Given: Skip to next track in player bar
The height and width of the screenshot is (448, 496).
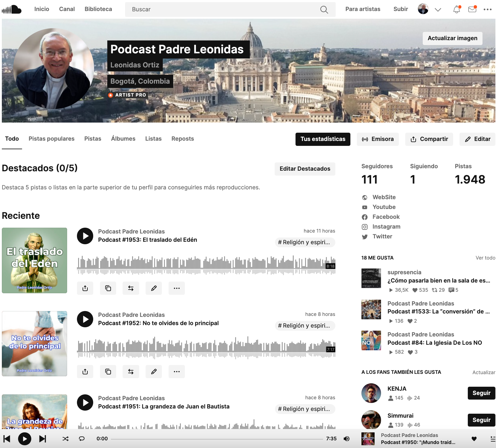Looking at the screenshot, I should click(43, 439).
